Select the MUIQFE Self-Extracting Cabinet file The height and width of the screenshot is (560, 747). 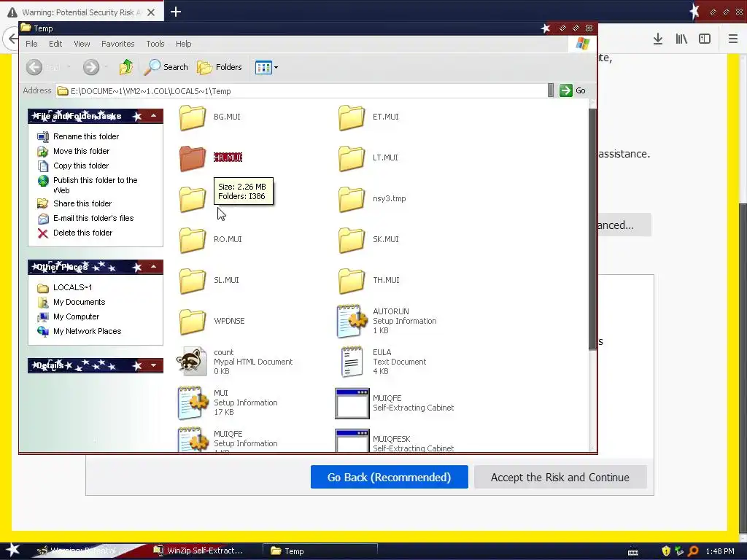(x=395, y=402)
